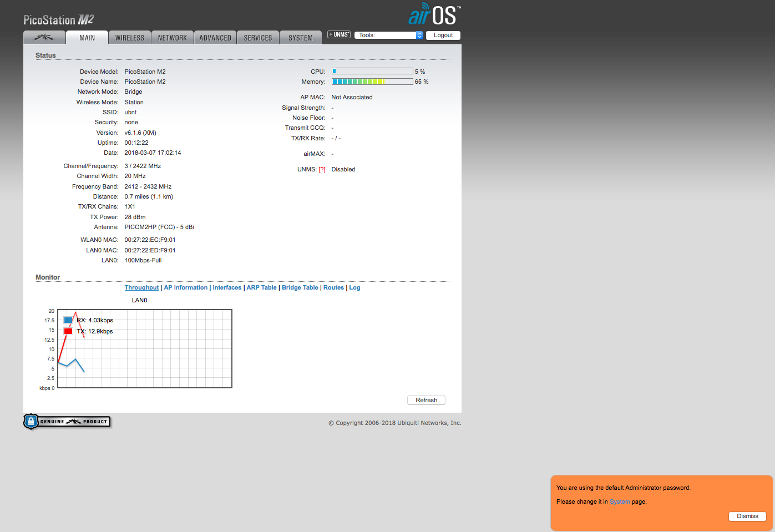The width and height of the screenshot is (775, 532).
Task: Click the red TX legend swatch
Action: (68, 331)
